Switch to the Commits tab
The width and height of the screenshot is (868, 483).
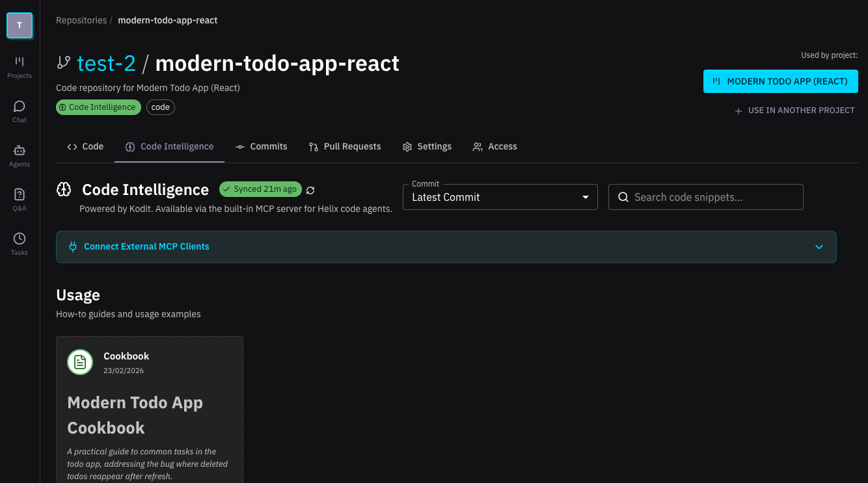(x=261, y=146)
